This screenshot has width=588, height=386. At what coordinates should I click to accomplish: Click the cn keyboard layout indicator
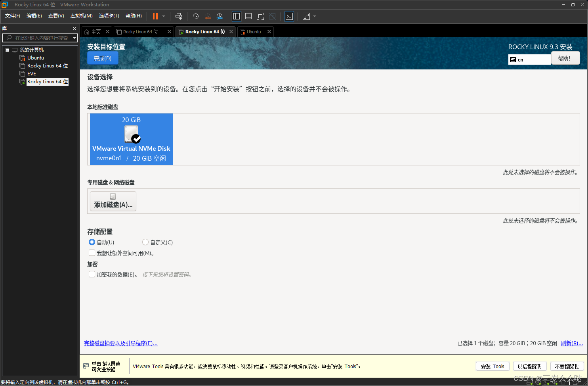click(x=530, y=60)
